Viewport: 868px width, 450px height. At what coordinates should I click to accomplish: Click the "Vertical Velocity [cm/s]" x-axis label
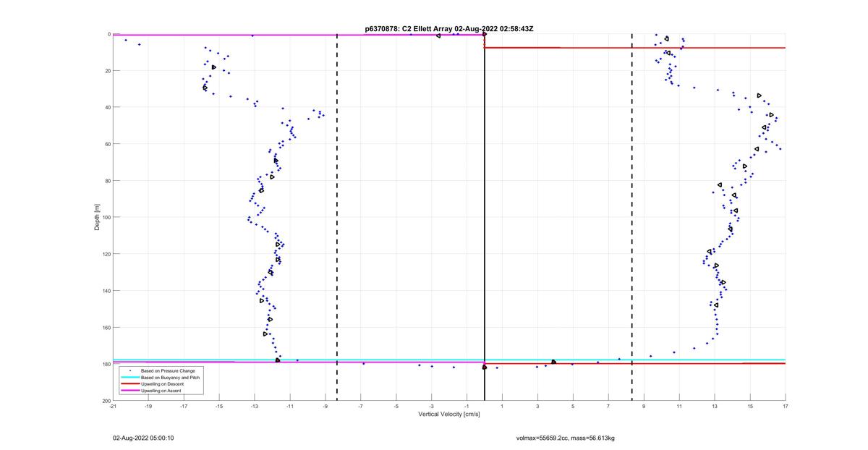449,414
